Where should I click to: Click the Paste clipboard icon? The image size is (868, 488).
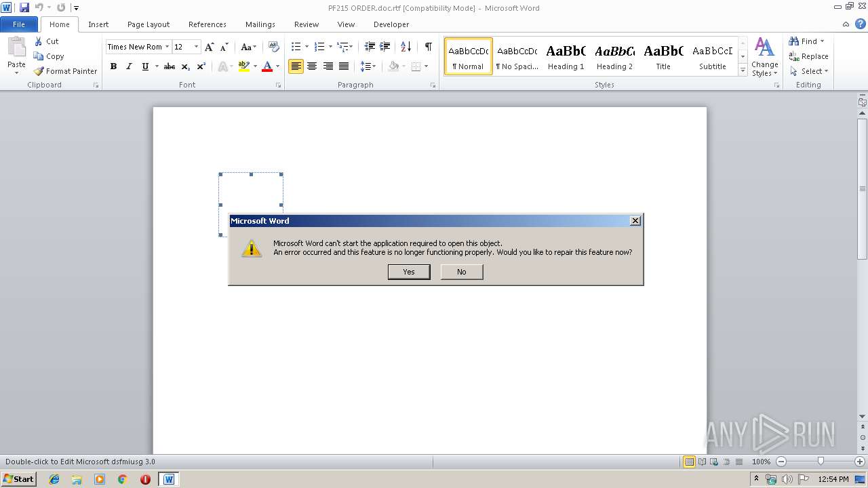click(x=16, y=47)
